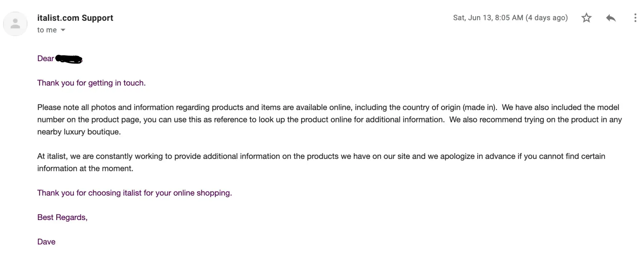Click "Thank you for choosing italist" closing line

pyautogui.click(x=135, y=193)
